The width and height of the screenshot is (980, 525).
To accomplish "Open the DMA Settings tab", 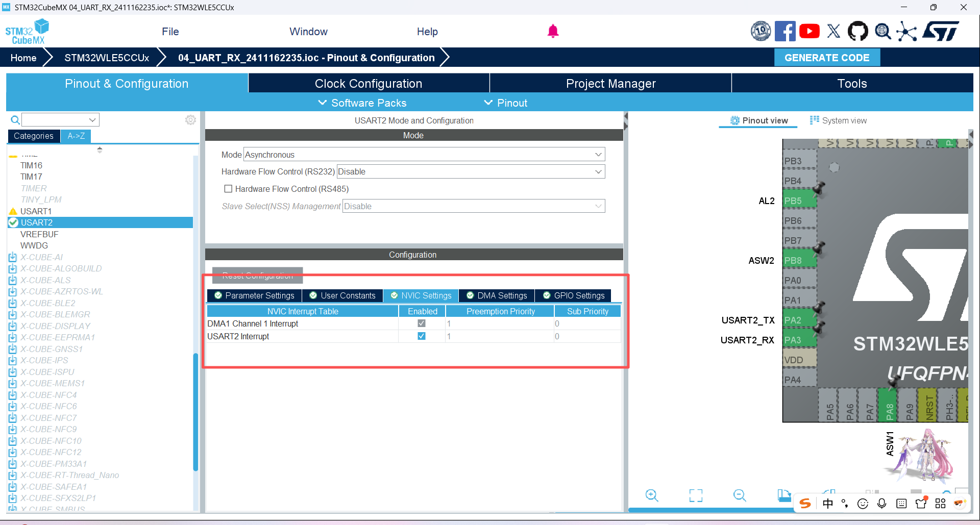I will coord(497,295).
